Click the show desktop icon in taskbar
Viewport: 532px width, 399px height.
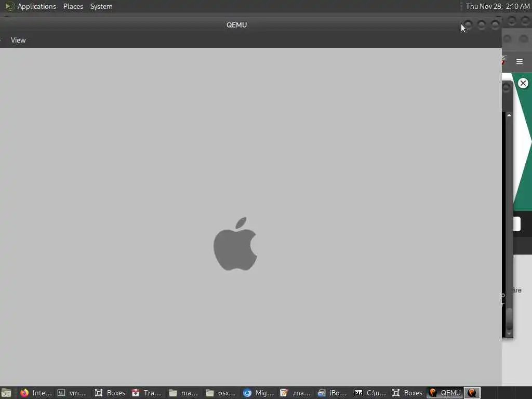click(6, 393)
